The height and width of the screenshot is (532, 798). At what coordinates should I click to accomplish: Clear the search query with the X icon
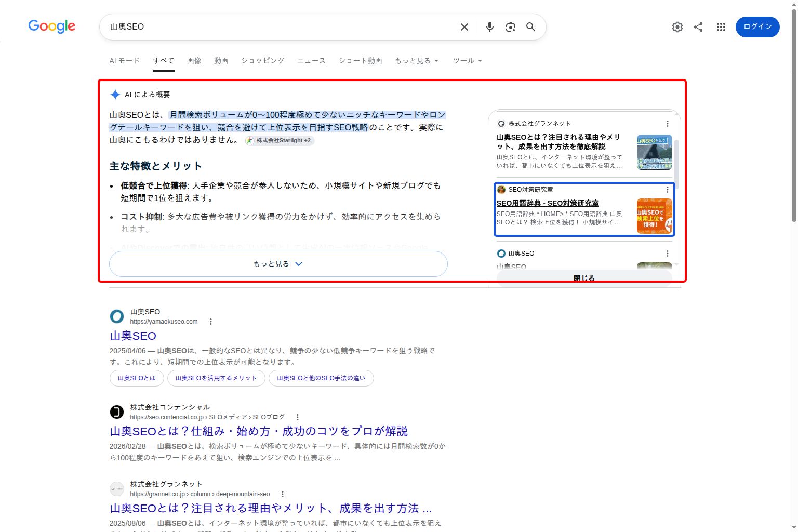click(x=464, y=27)
